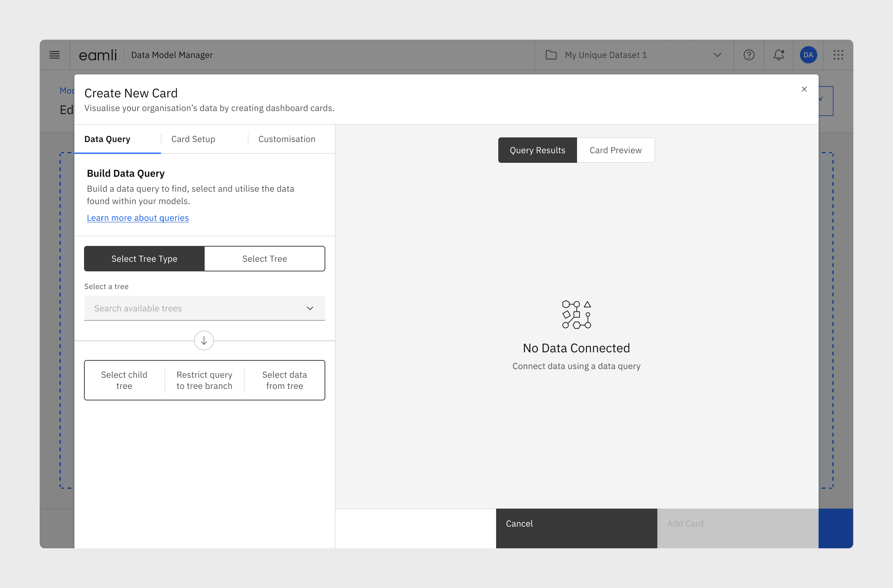893x588 pixels.
Task: Click the eamli logo
Action: (98, 55)
